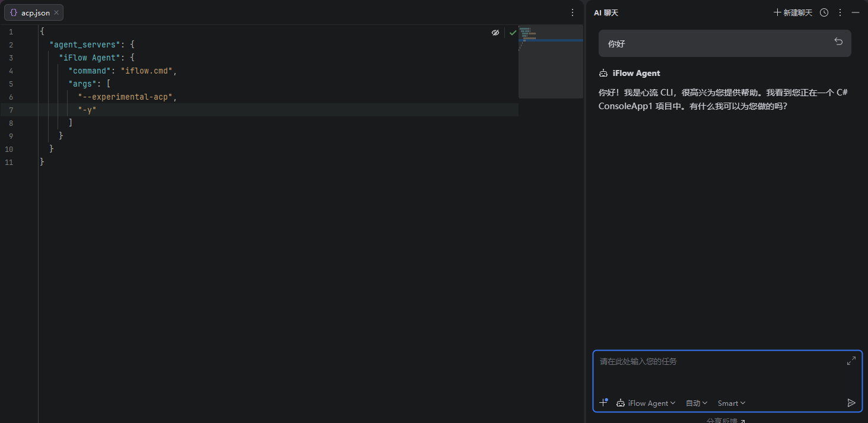Click the green checkmark inspection icon

coord(513,33)
